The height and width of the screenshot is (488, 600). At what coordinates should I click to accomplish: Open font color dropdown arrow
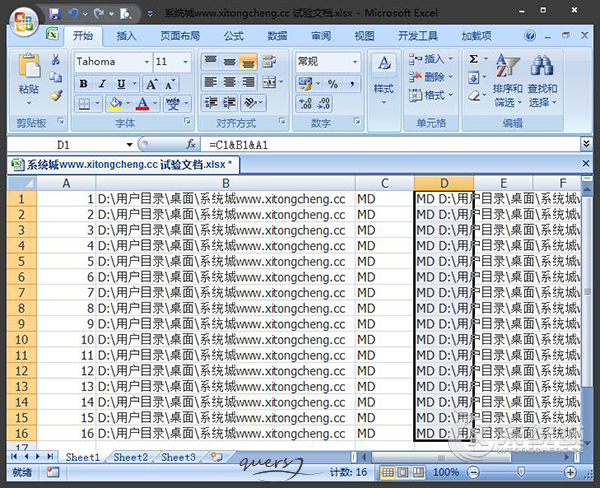(155, 103)
